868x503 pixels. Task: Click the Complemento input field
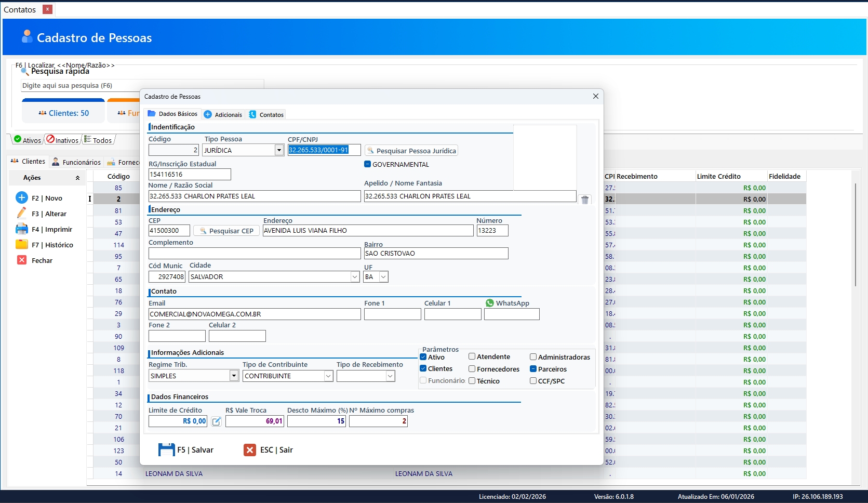(255, 254)
